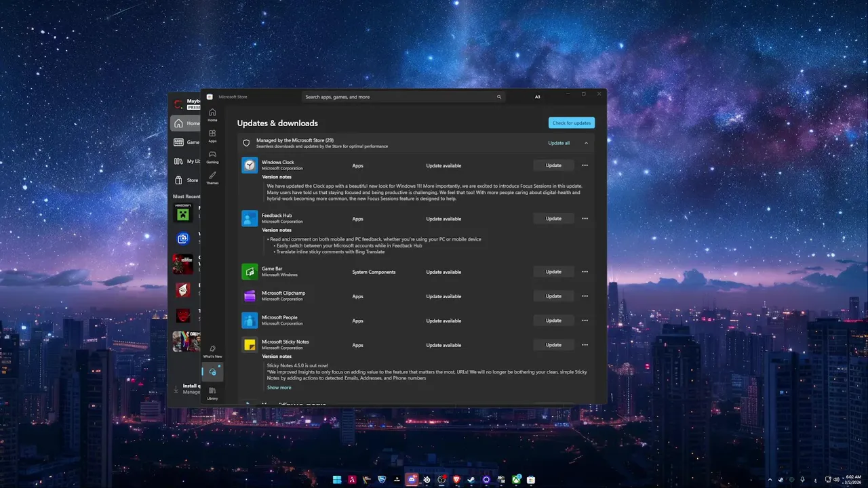Open the clock and date in taskbar
The width and height of the screenshot is (868, 488).
click(853, 480)
